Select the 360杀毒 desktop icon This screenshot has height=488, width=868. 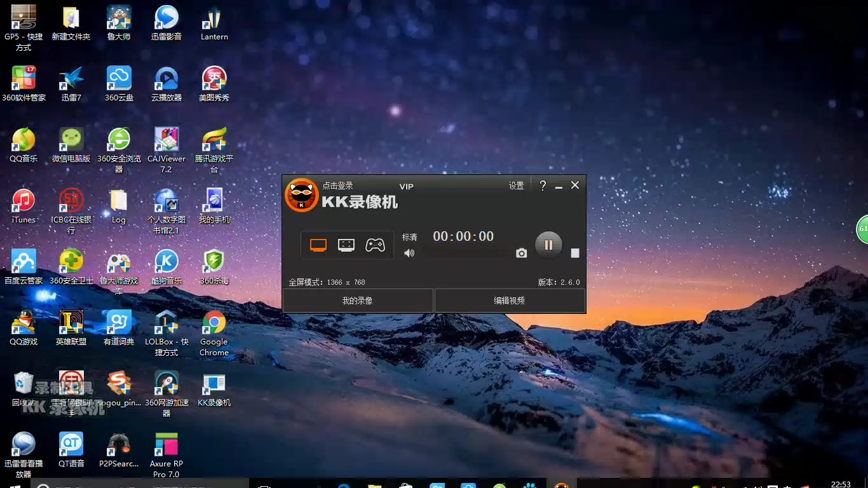[x=214, y=267]
